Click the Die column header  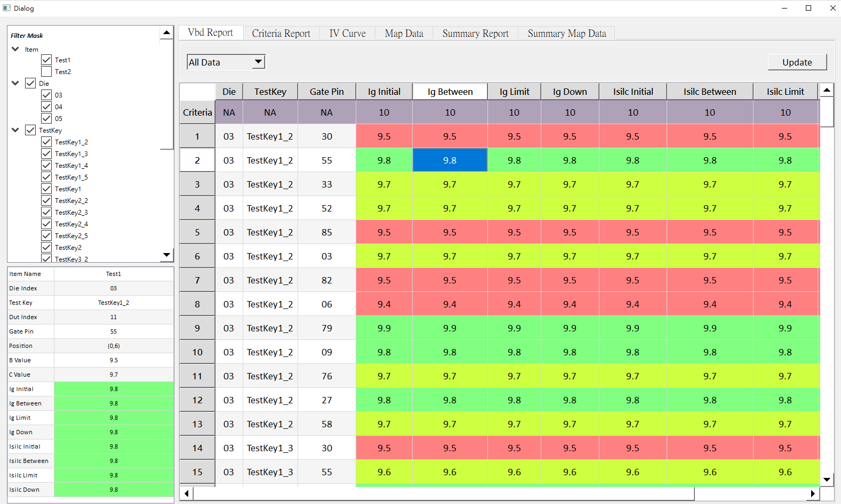click(x=229, y=92)
